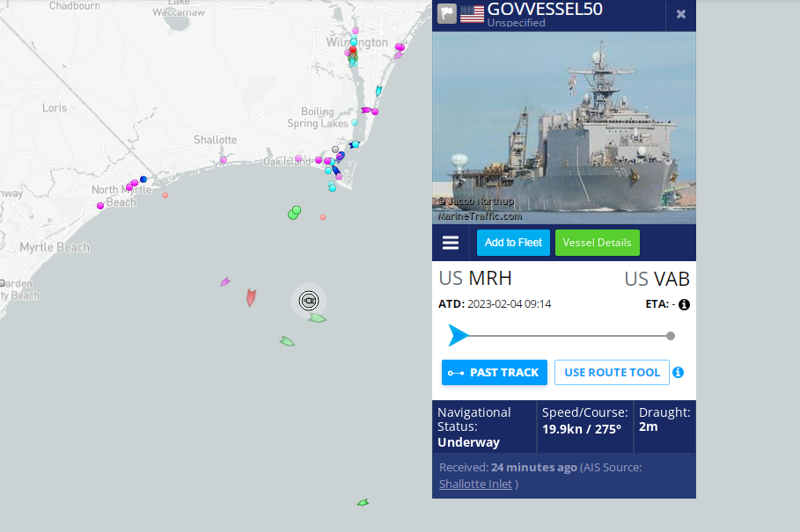The height and width of the screenshot is (532, 800).
Task: Click the blue voyage progress arrow
Action: (459, 335)
